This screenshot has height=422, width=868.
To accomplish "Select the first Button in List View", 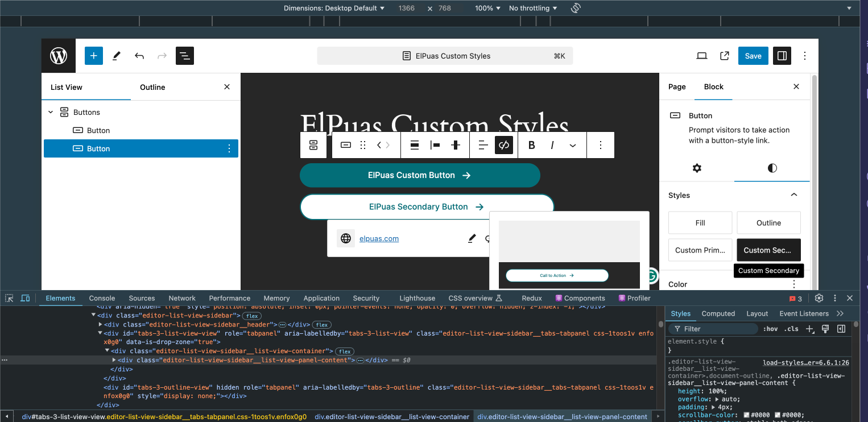I will pos(141,130).
